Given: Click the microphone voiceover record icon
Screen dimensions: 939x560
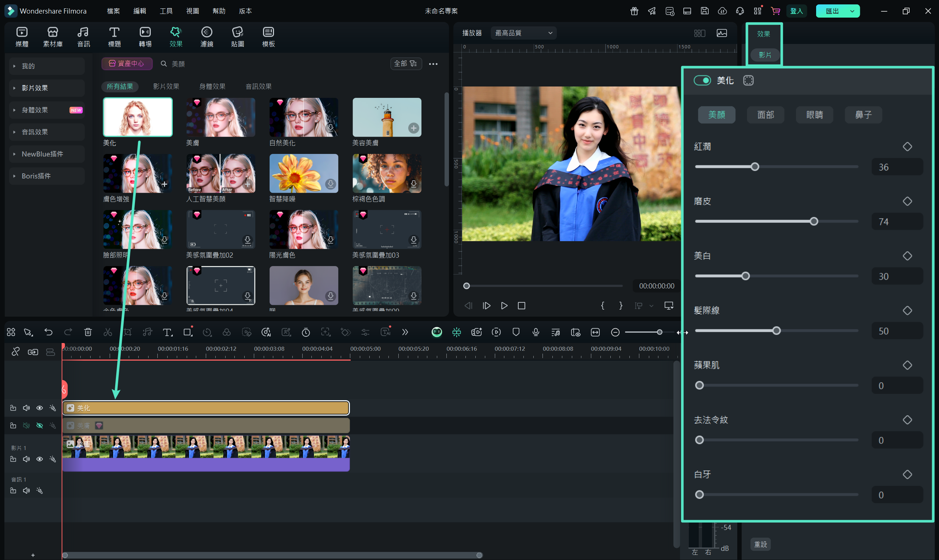Looking at the screenshot, I should pyautogui.click(x=536, y=332).
